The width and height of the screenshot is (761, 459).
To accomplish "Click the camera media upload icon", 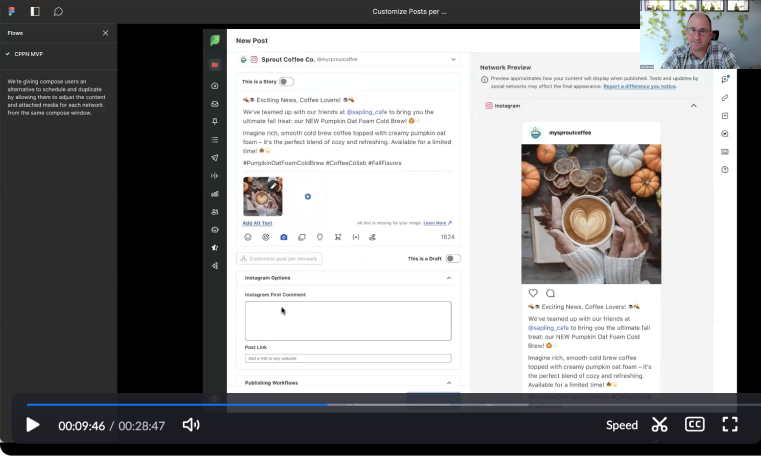I will pyautogui.click(x=284, y=237).
